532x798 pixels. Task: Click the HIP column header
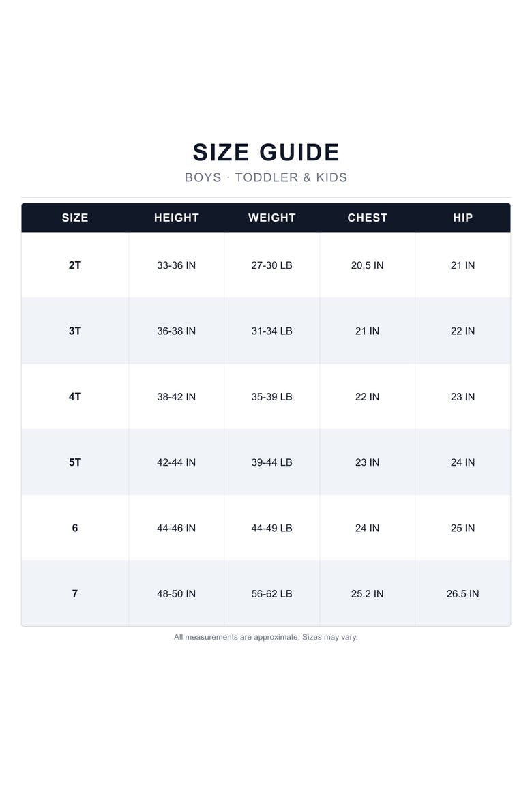point(462,218)
